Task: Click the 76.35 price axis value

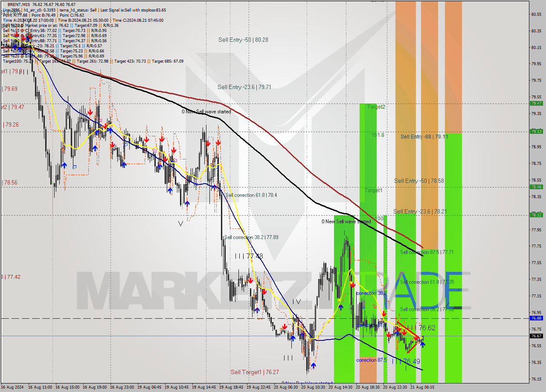Action: 536,362
